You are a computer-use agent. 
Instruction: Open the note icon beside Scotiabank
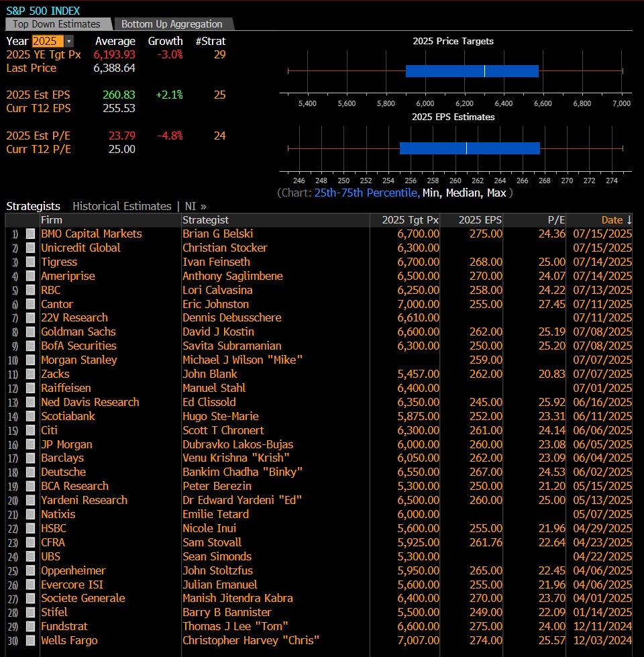pyautogui.click(x=31, y=416)
